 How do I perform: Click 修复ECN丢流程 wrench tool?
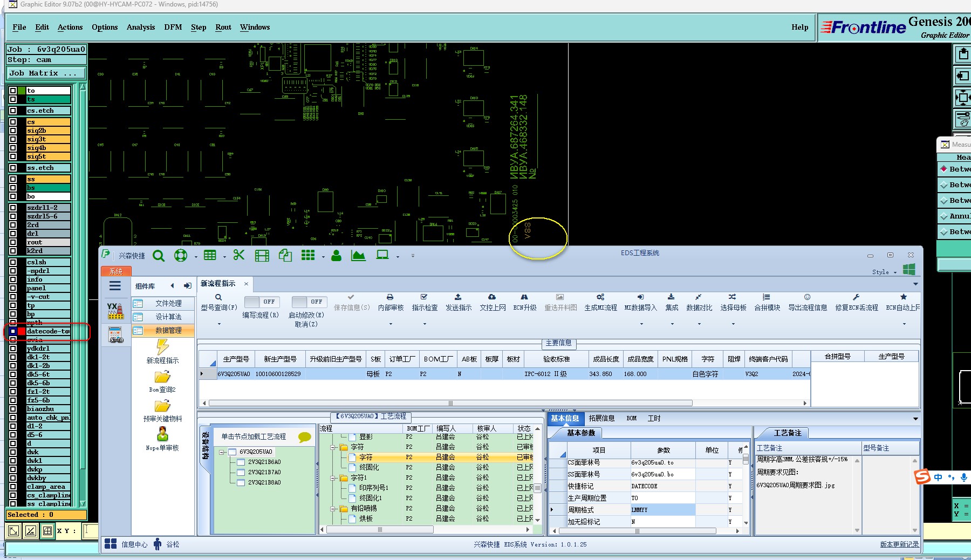(x=856, y=302)
